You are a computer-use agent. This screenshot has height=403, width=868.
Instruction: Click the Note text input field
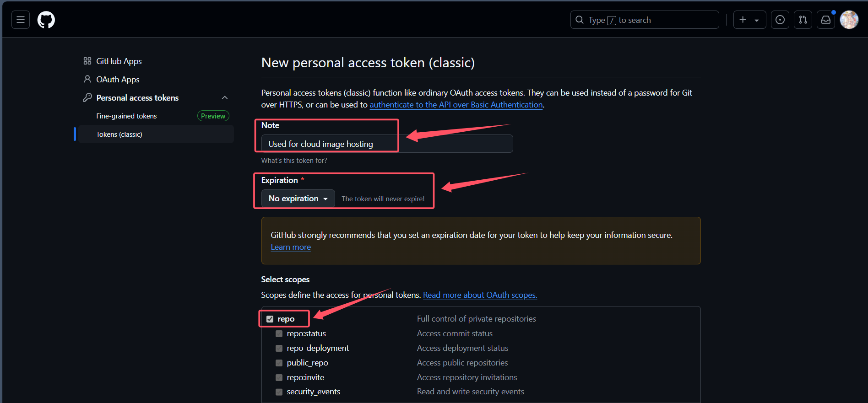[387, 144]
